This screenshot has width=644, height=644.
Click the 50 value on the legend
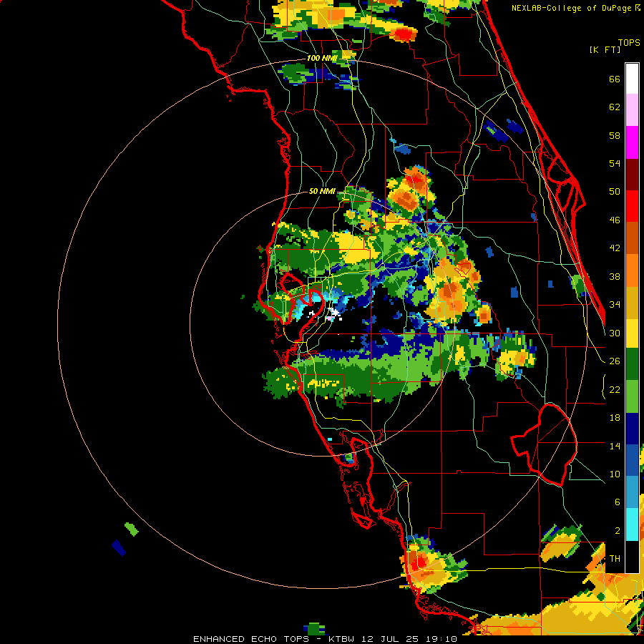point(615,191)
